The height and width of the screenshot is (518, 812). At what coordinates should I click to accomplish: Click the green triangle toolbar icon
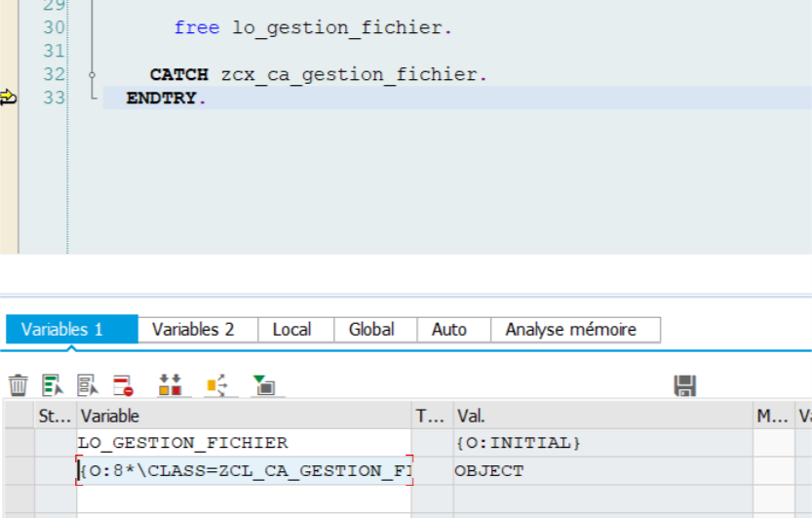[263, 385]
